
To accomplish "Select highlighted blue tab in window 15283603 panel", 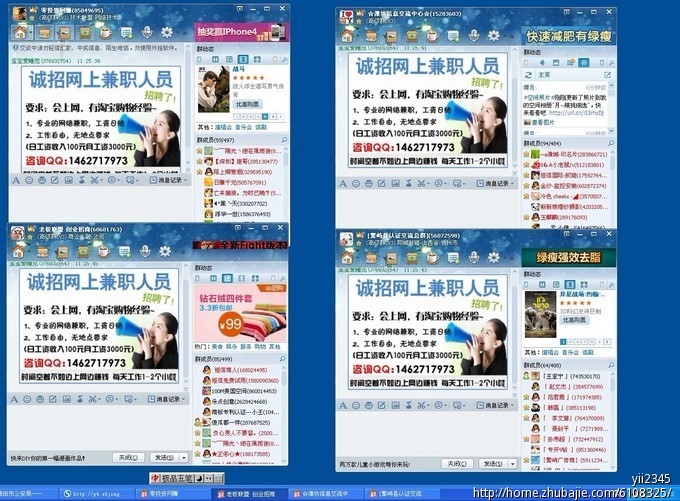I will click(584, 63).
